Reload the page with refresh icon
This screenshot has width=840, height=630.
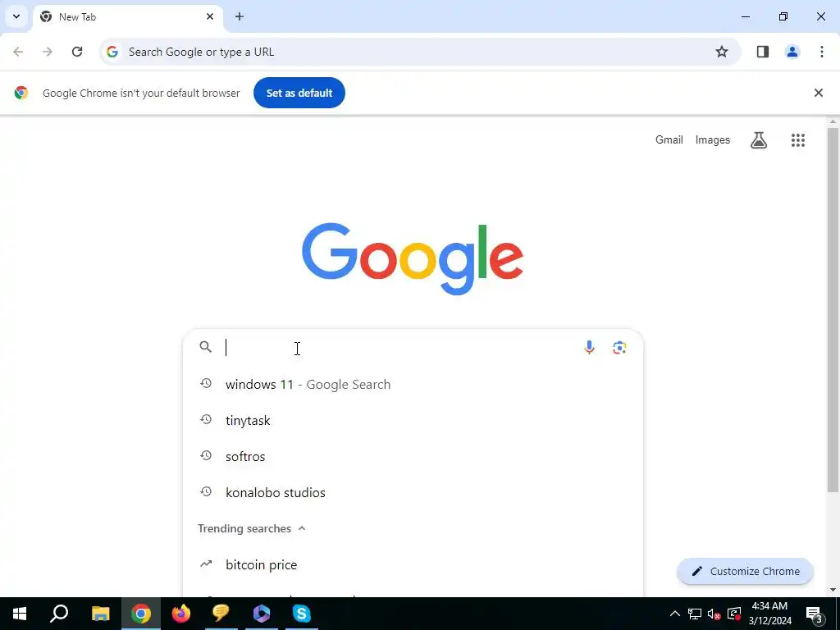coord(77,52)
